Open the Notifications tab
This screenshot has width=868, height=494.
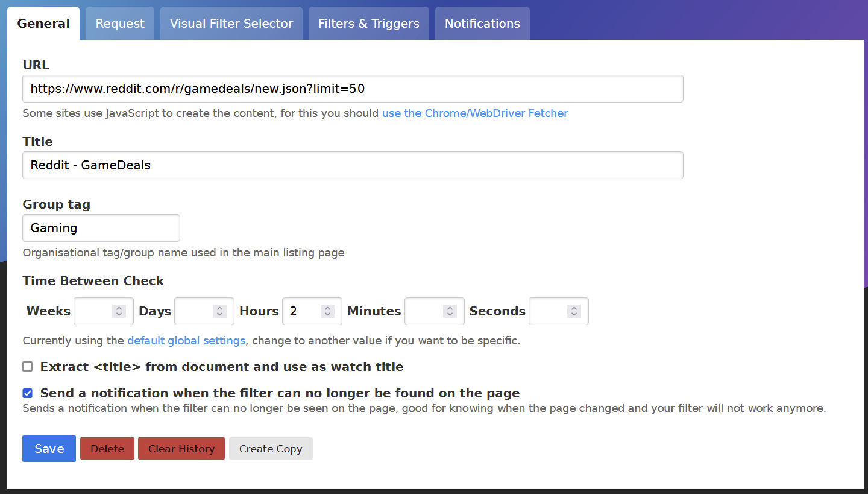[482, 24]
